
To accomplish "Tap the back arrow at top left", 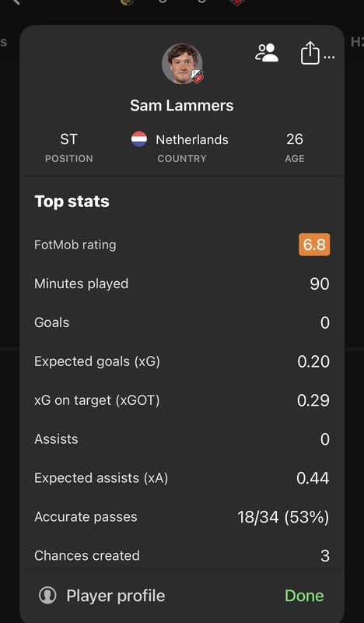I will pyautogui.click(x=15, y=2).
